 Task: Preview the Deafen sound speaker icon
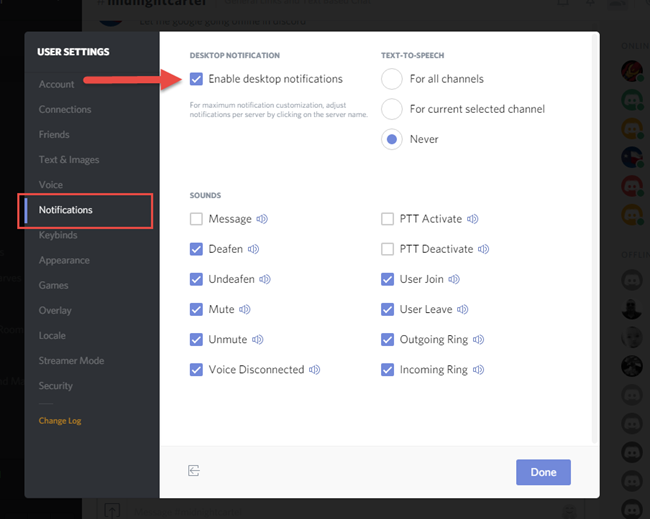pos(253,249)
